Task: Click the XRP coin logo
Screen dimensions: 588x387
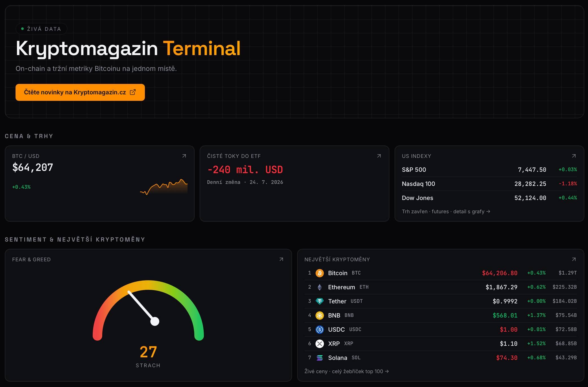Action: click(320, 343)
